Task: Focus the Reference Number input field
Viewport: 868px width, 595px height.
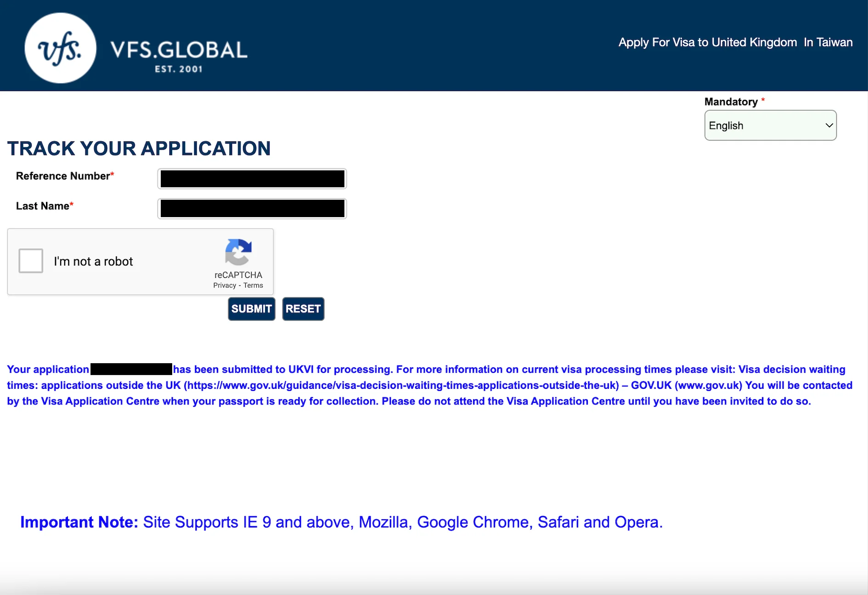Action: [252, 179]
